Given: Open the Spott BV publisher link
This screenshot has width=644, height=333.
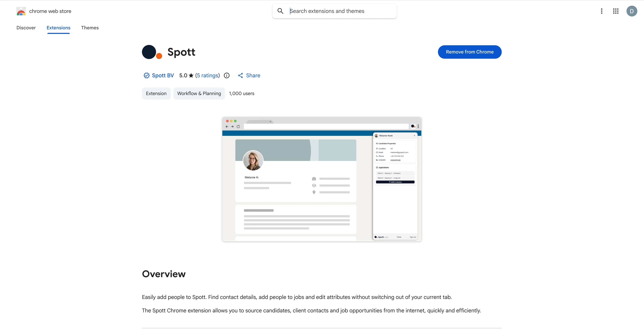Looking at the screenshot, I should (163, 75).
